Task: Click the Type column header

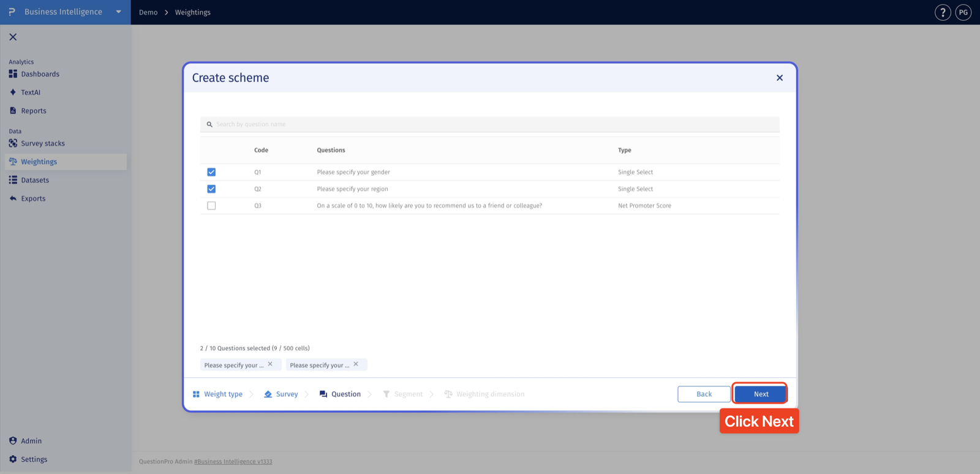Action: [625, 150]
